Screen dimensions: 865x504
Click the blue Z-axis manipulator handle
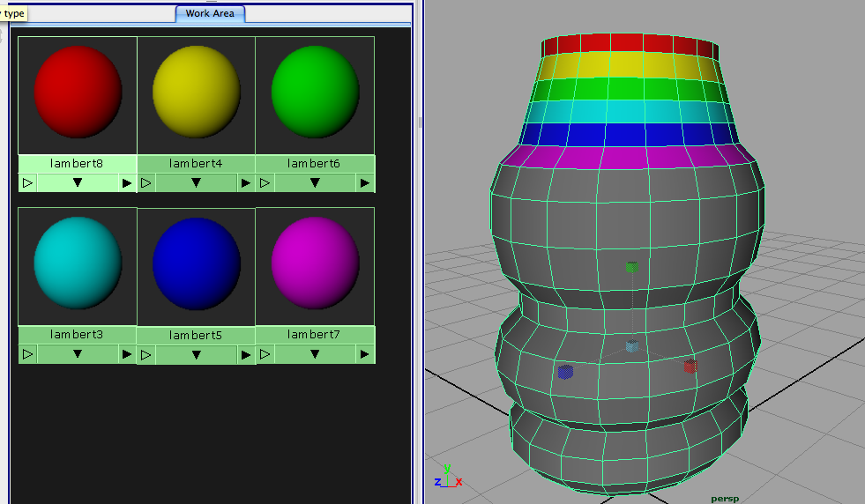click(x=565, y=372)
